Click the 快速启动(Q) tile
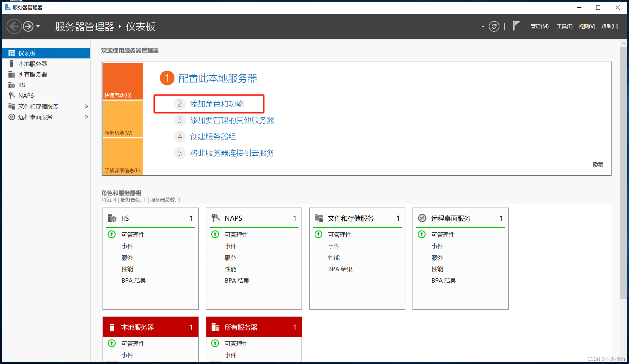Image resolution: width=629 pixels, height=364 pixels. pos(123,81)
